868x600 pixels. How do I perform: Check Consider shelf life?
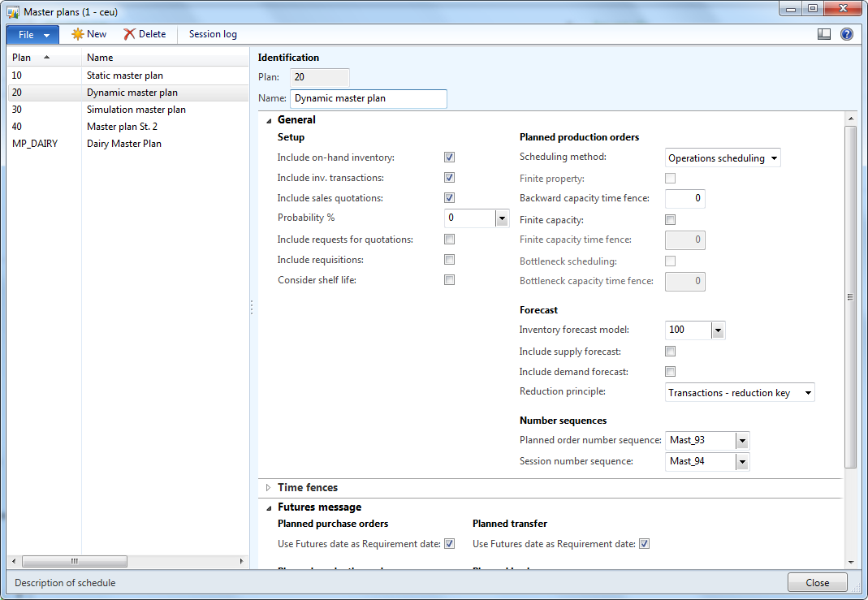tap(449, 279)
